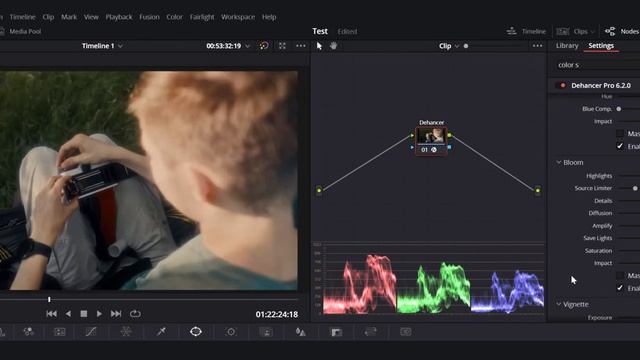This screenshot has height=360, width=640.
Task: Switch to the Library tab
Action: click(567, 46)
